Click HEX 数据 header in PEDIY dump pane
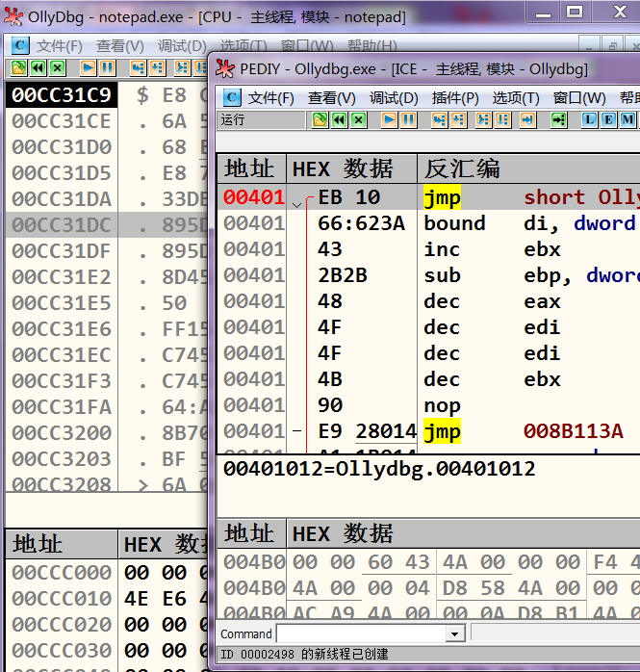 point(464,533)
